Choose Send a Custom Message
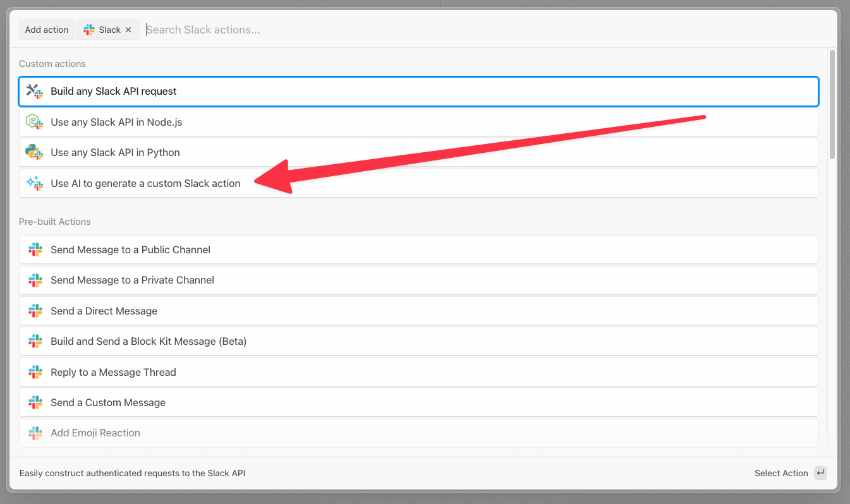Image resolution: width=850 pixels, height=504 pixels. point(418,402)
